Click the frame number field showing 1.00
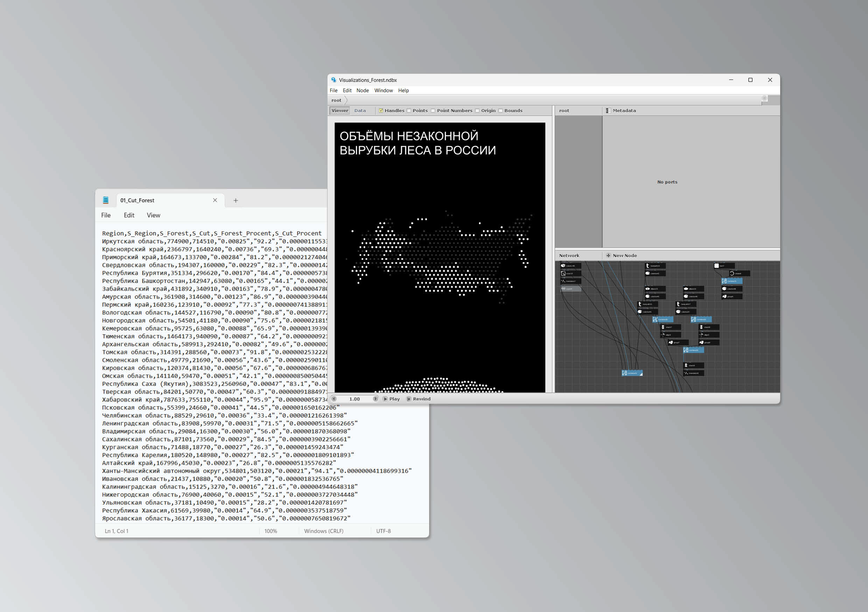 tap(354, 399)
